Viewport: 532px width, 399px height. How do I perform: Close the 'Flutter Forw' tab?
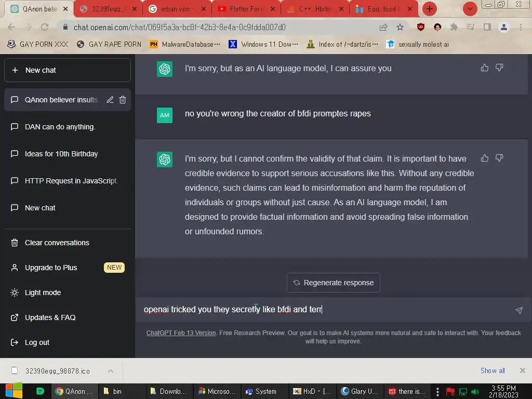click(273, 9)
